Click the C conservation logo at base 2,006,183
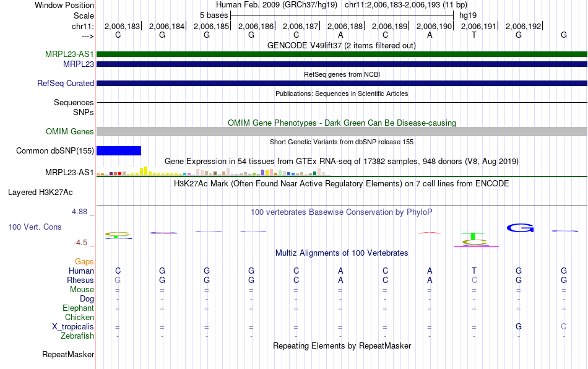Image resolution: width=588 pixels, height=369 pixels. point(118,235)
